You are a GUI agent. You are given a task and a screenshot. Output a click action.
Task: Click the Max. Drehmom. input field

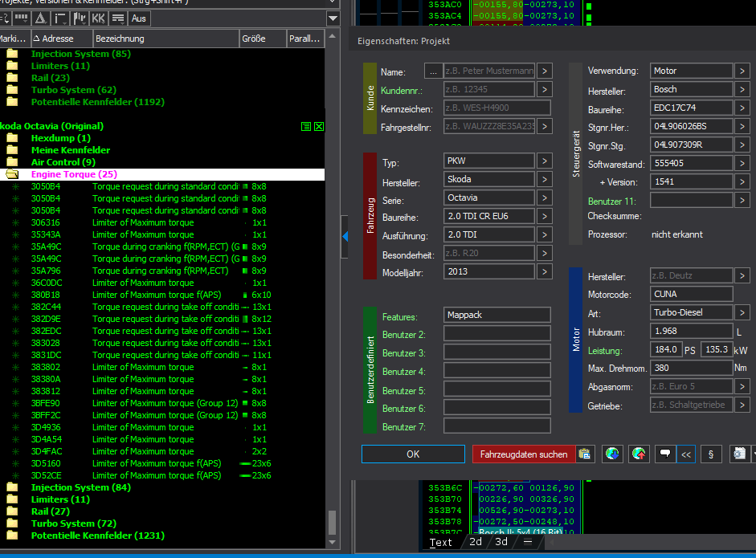pyautogui.click(x=691, y=369)
